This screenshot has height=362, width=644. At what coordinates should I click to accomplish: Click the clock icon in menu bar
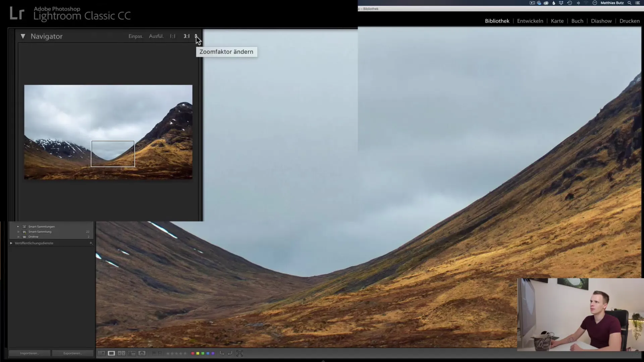[x=595, y=3]
